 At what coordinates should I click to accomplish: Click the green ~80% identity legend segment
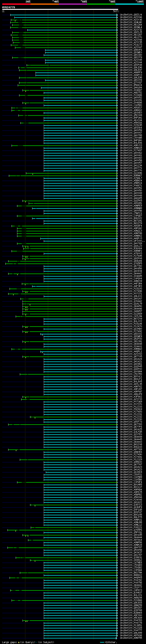(x=101, y=4)
